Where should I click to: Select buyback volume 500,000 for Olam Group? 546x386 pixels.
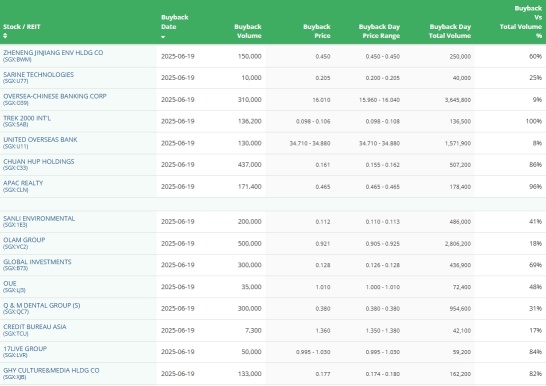250,244
